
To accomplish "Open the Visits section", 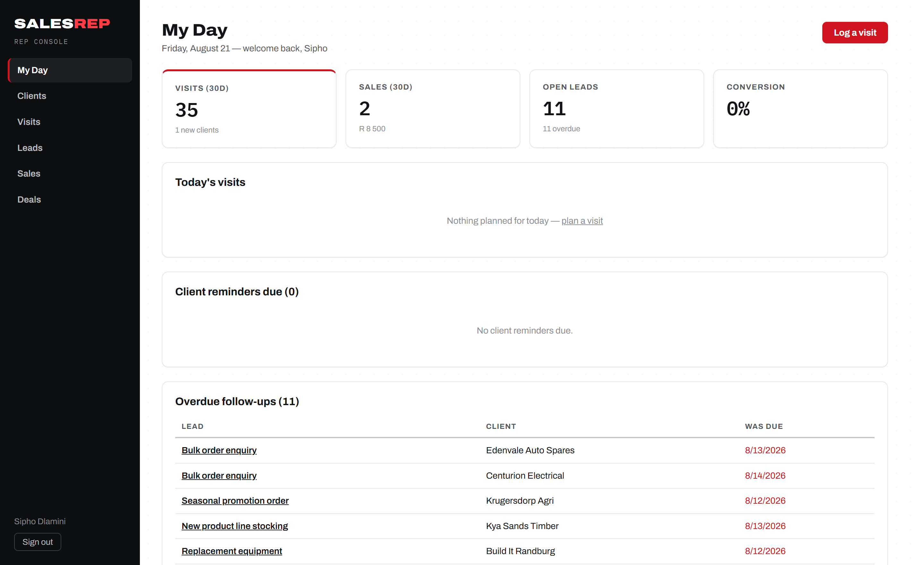I will point(70,122).
